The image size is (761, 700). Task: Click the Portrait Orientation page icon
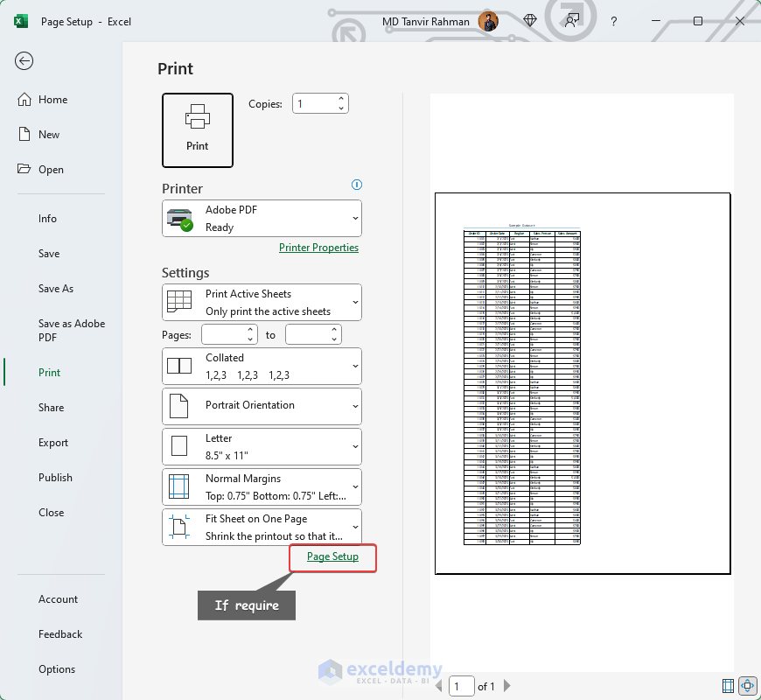tap(179, 406)
